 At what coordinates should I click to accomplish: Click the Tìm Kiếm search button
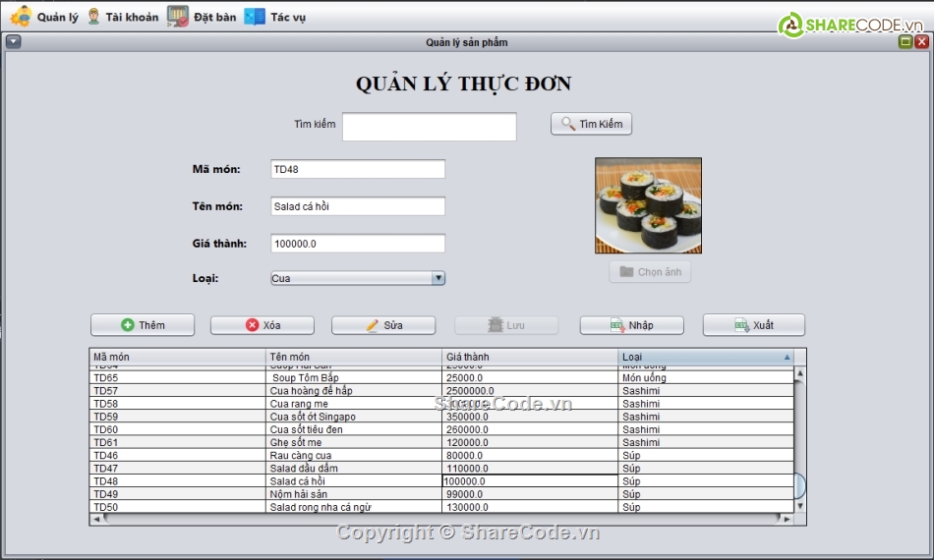[591, 124]
